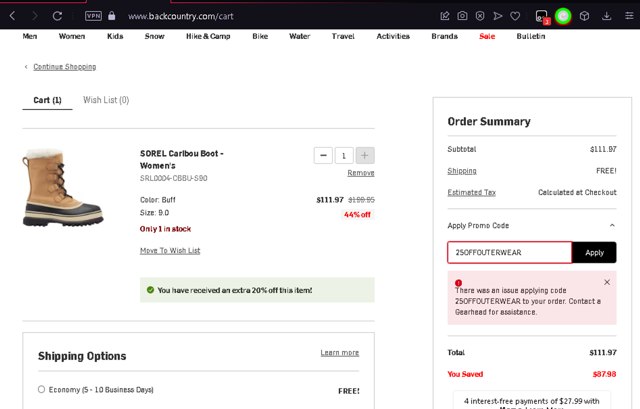Click the 'Only 1 in stock' text

tap(165, 229)
